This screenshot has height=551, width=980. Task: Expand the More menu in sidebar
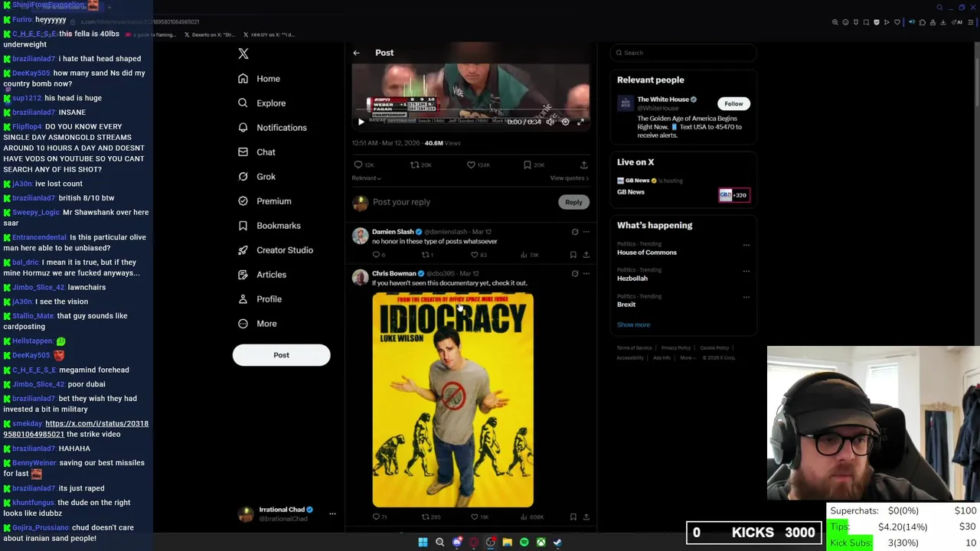[257, 324]
